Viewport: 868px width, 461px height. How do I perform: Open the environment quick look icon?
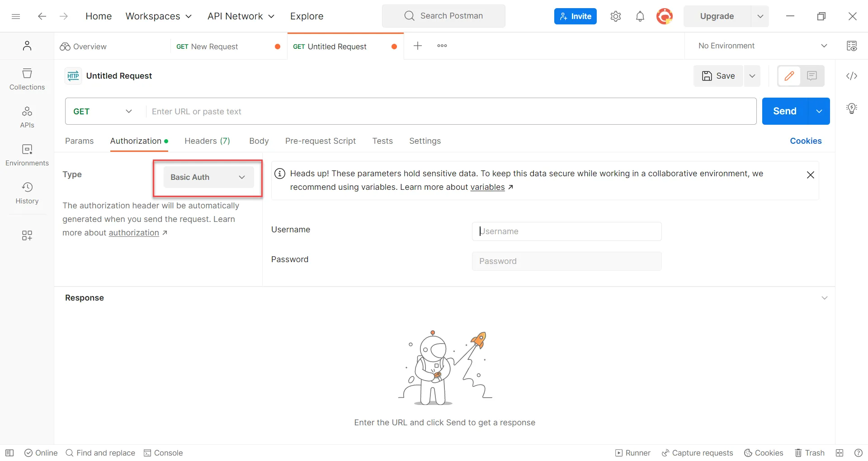[x=852, y=46]
